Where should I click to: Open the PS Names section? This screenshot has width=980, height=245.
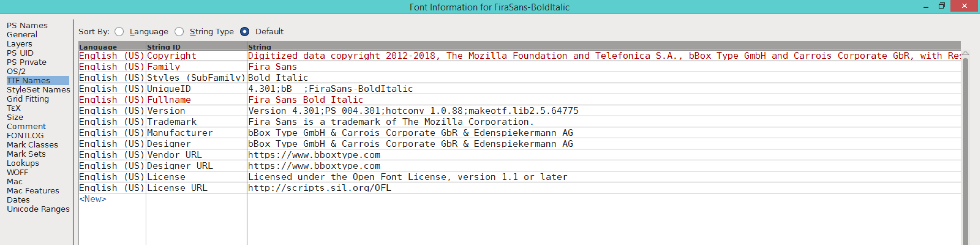(27, 26)
